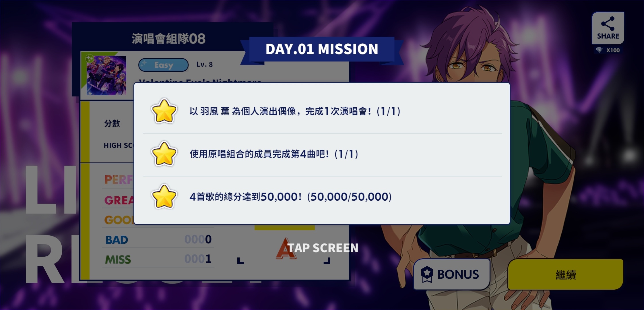The image size is (644, 310).
Task: Click the SHARE icon button
Action: [x=608, y=28]
